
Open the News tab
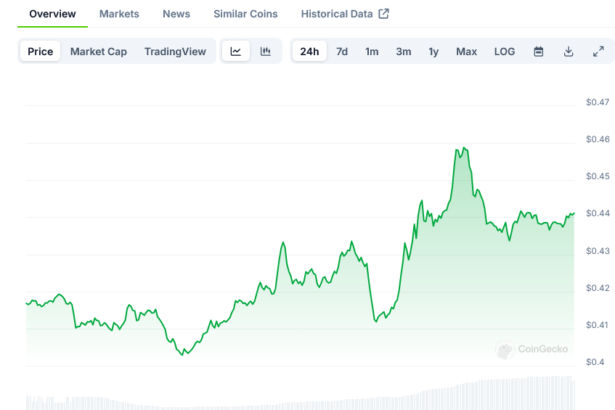(176, 14)
